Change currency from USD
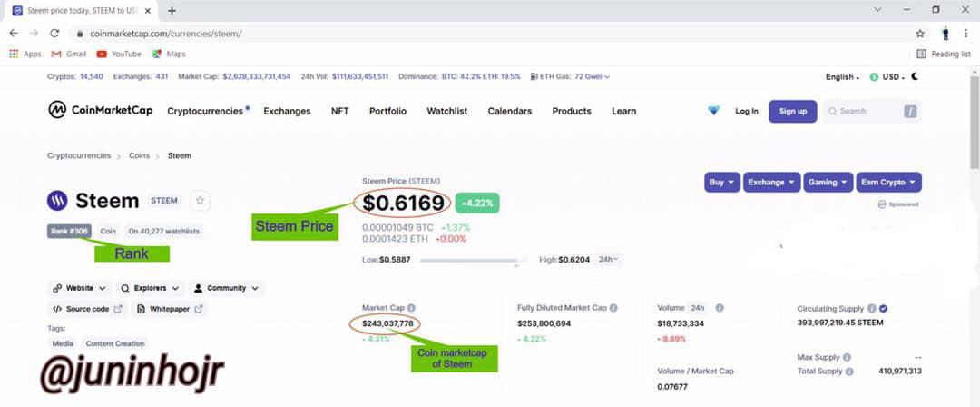980x407 pixels. click(887, 77)
